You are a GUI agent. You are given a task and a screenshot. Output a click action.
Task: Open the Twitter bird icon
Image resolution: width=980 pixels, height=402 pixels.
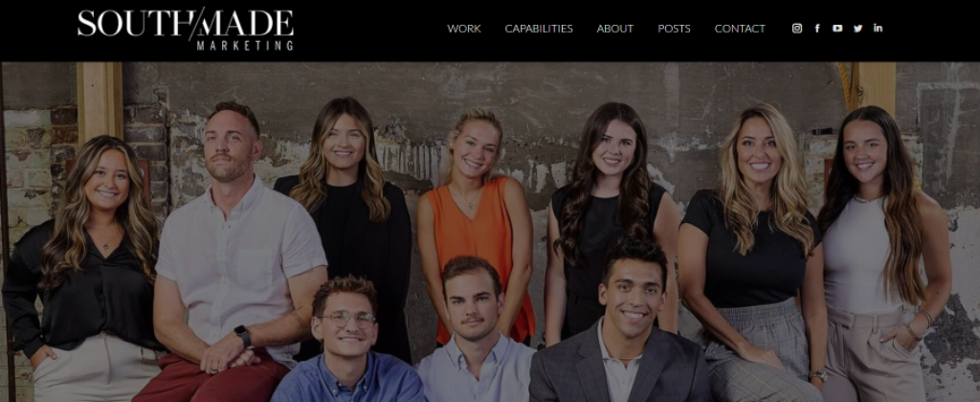tap(858, 28)
